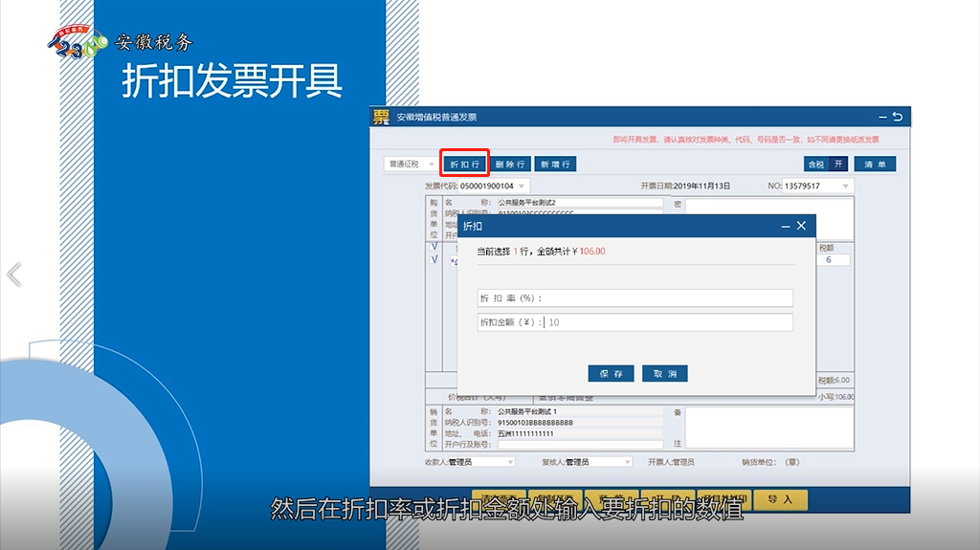
Task: Toggle the 含税 tax-included switch
Action: coord(825,164)
